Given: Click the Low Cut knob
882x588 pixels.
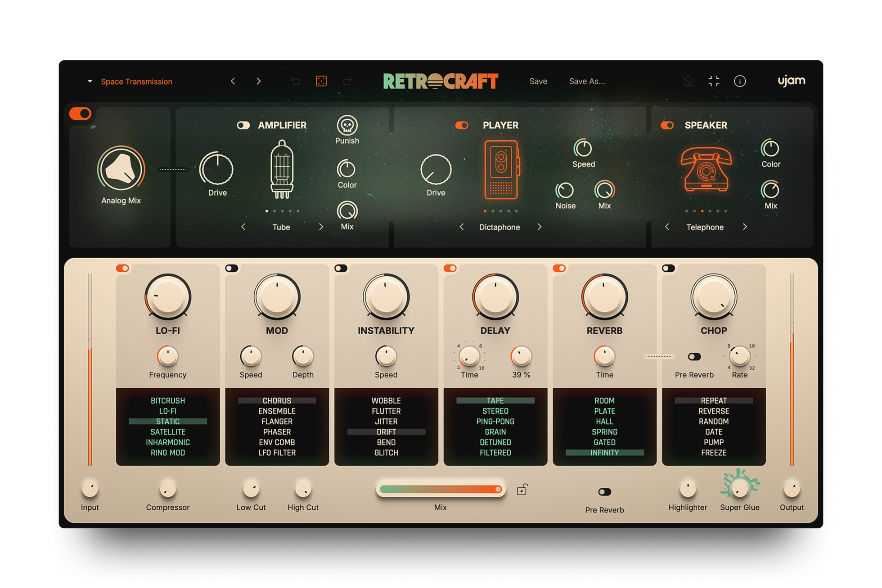Looking at the screenshot, I should coord(251,489).
